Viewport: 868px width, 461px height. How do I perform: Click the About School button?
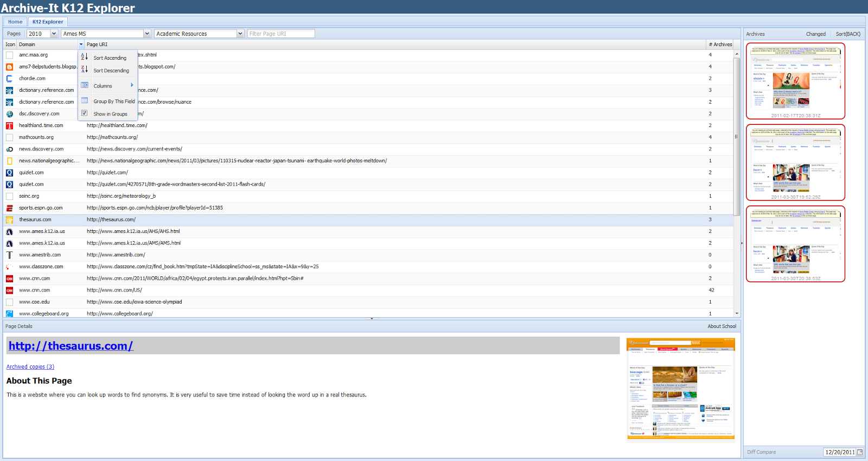(x=722, y=326)
